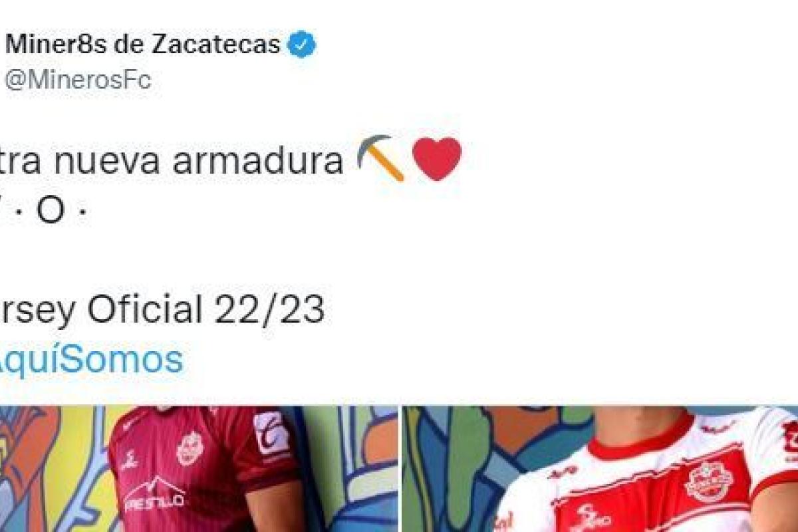Open the @MinerosFc handle link
This screenshot has width=798, height=532.
coord(78,80)
